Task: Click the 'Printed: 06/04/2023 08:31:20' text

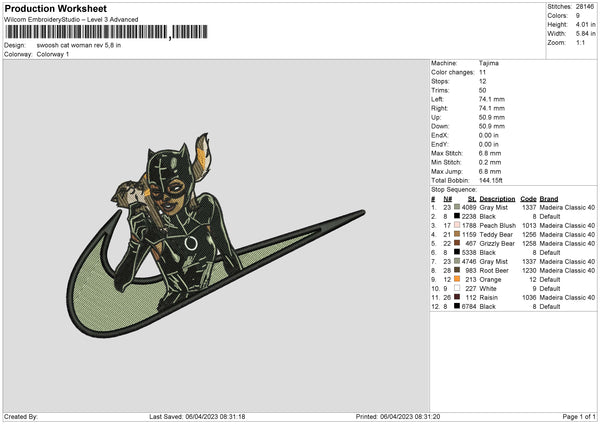Action: (398, 416)
